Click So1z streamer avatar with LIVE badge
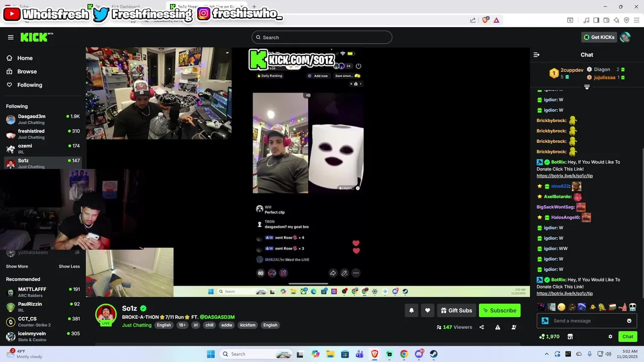This screenshot has width=644, height=362. pos(106,315)
